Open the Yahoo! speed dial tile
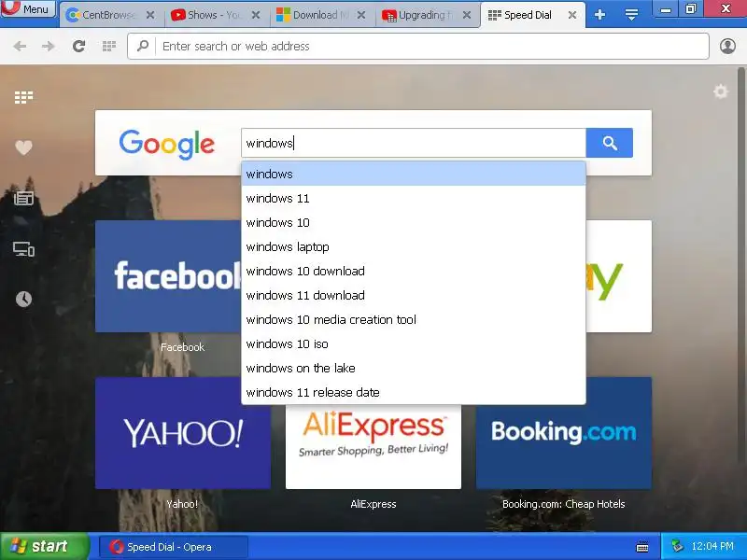The height and width of the screenshot is (560, 747). point(183,433)
